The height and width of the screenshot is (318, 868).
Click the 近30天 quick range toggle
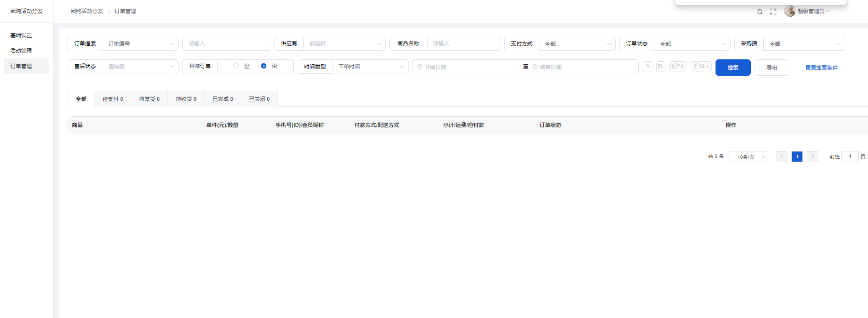click(x=701, y=67)
